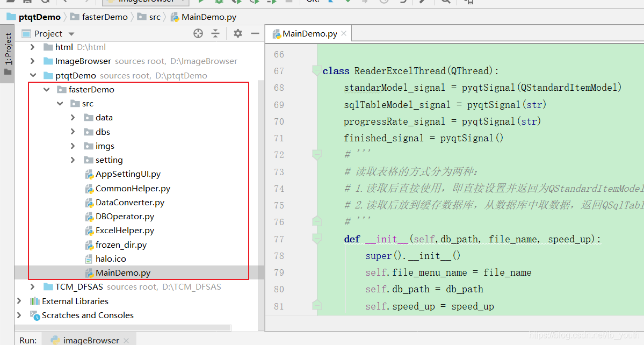Image resolution: width=644 pixels, height=345 pixels.
Task: Select frozen_dir.py in project tree
Action: [x=121, y=245]
